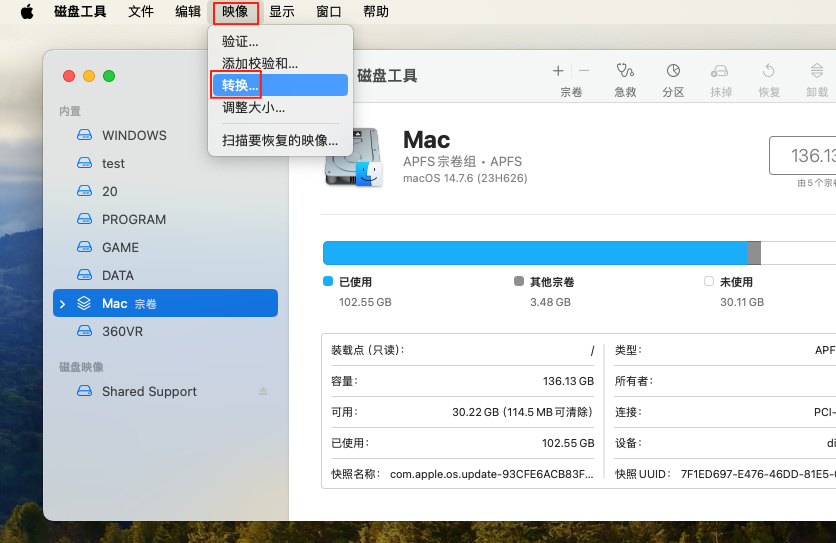836x543 pixels.
Task: Click the Erase disk icon
Action: (x=720, y=71)
